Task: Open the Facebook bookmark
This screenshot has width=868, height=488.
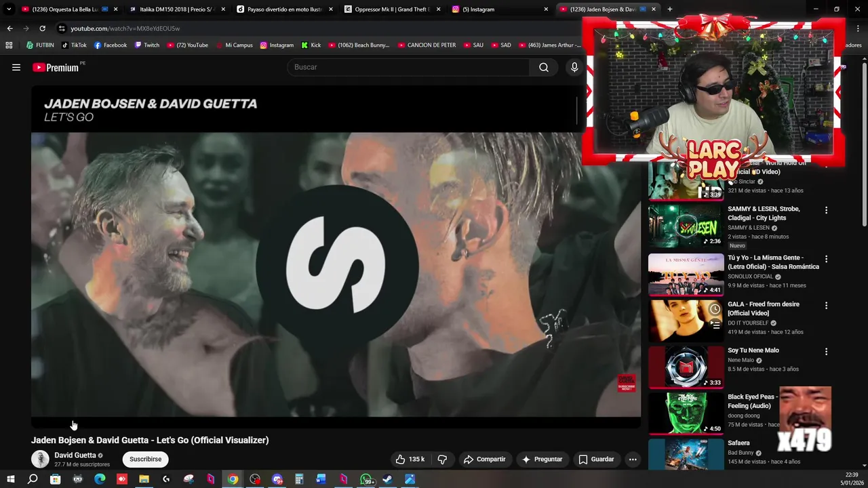Action: (111, 45)
